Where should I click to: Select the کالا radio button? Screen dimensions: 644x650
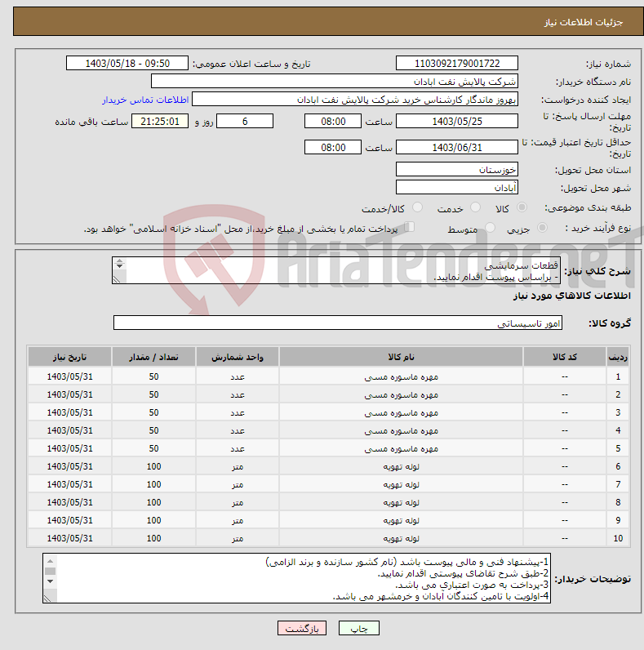coord(522,207)
